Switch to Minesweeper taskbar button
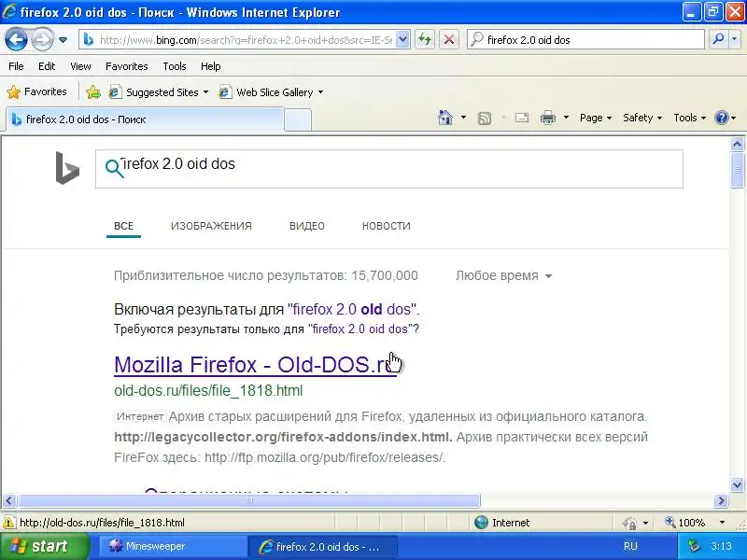 (173, 546)
